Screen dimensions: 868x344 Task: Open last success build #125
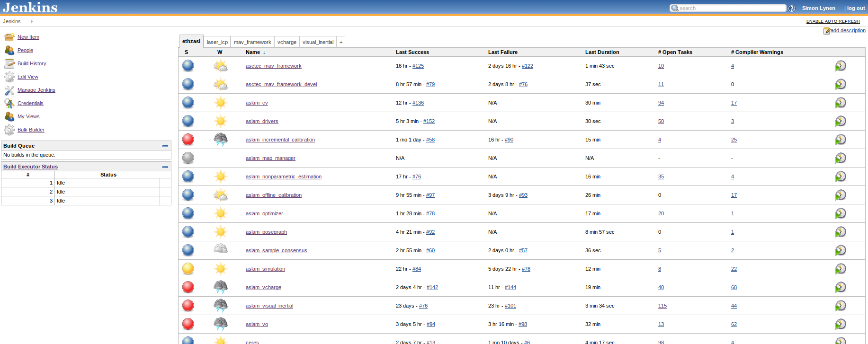(x=418, y=66)
